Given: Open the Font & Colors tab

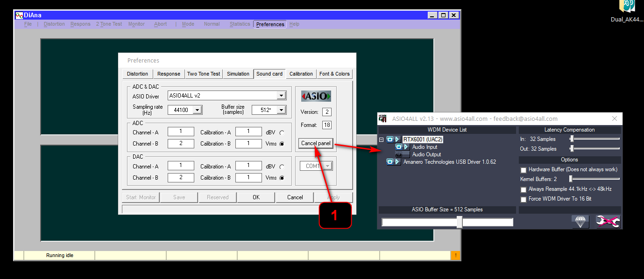Looking at the screenshot, I should [x=334, y=74].
